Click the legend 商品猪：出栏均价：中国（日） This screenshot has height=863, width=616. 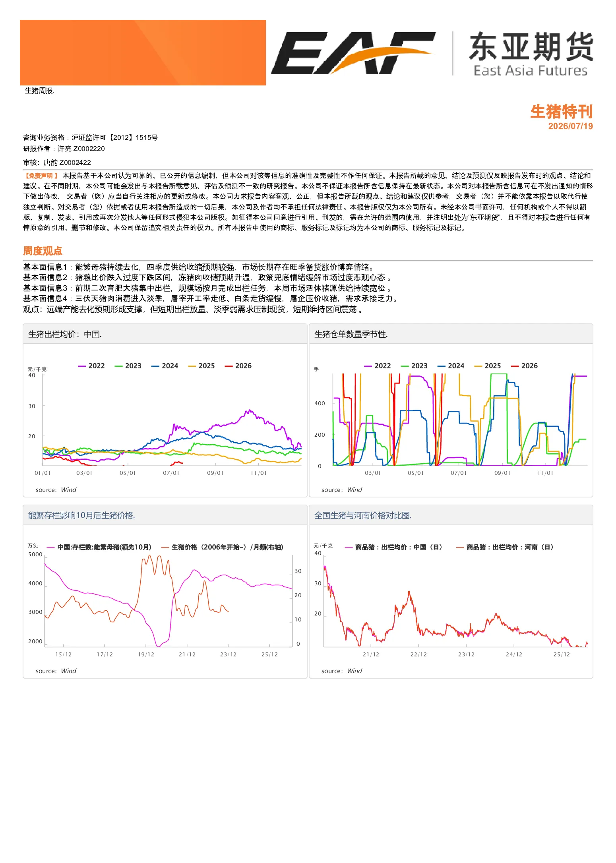[x=394, y=547]
